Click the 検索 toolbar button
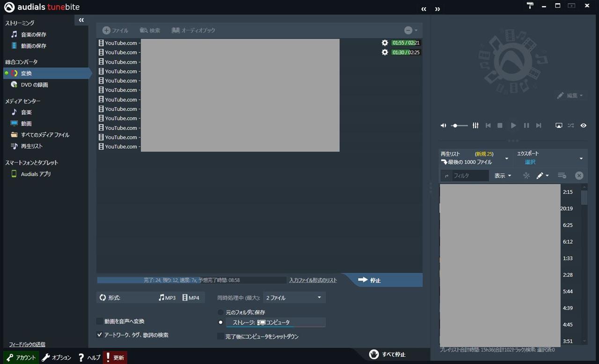This screenshot has width=599, height=364. 150,30
